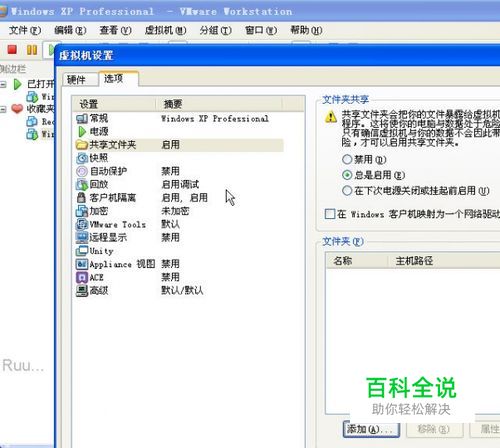Open the 窗口 (W) menu
Image resolution: width=500 pixels, height=448 pixels.
[x=261, y=30]
